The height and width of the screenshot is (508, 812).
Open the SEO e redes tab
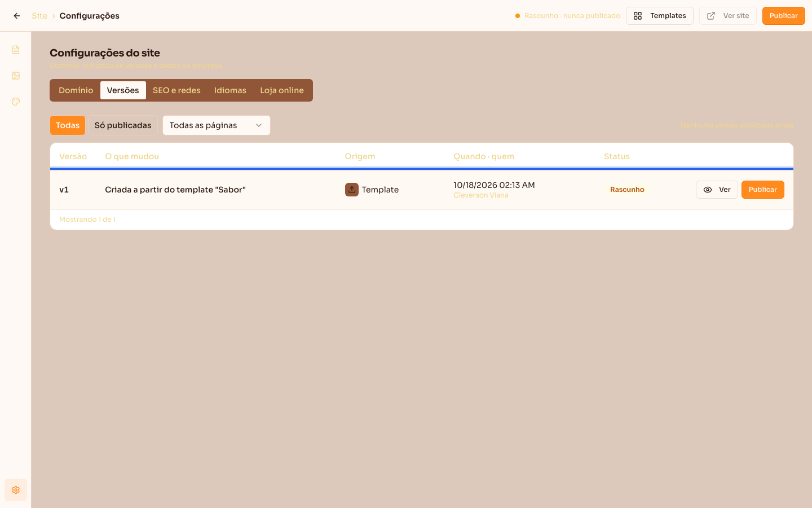pos(176,90)
